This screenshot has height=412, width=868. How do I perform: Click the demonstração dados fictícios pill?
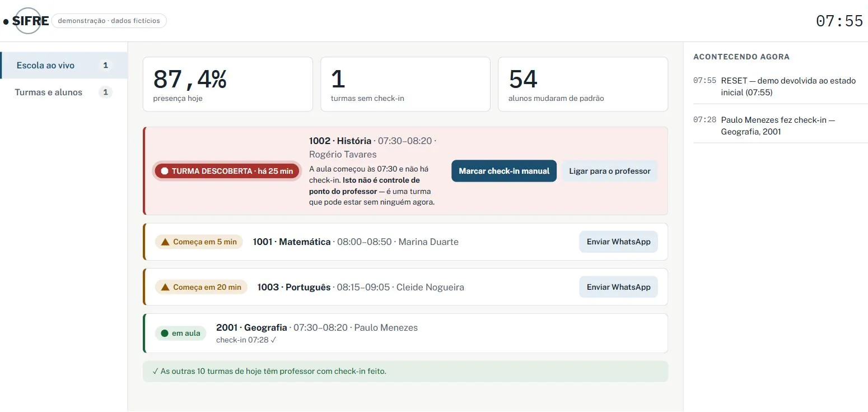109,21
